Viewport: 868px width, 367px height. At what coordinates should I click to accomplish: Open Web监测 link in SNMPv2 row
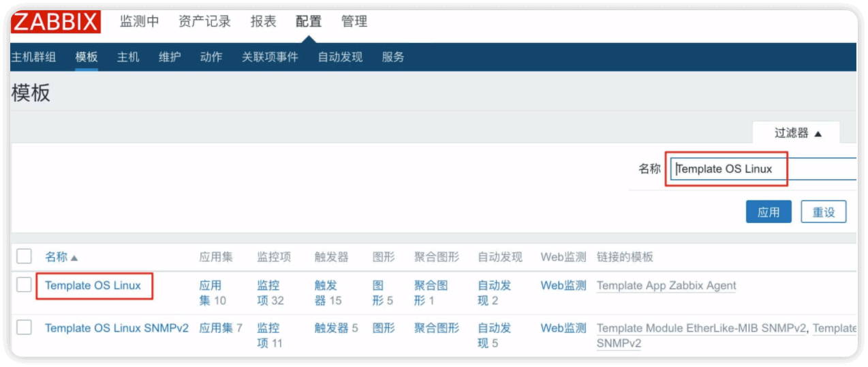point(563,328)
